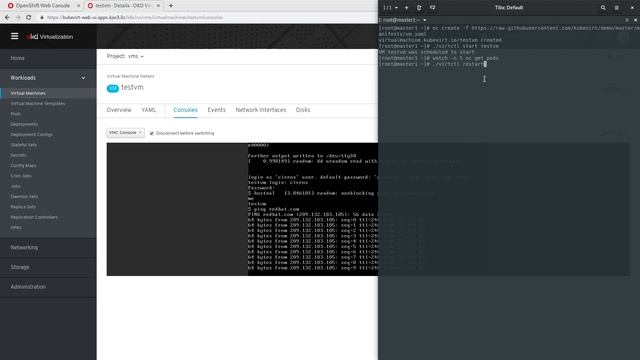Viewport: 640px width, 360px height.
Task: Open Replica Sets in the sidebar
Action: tap(23, 207)
